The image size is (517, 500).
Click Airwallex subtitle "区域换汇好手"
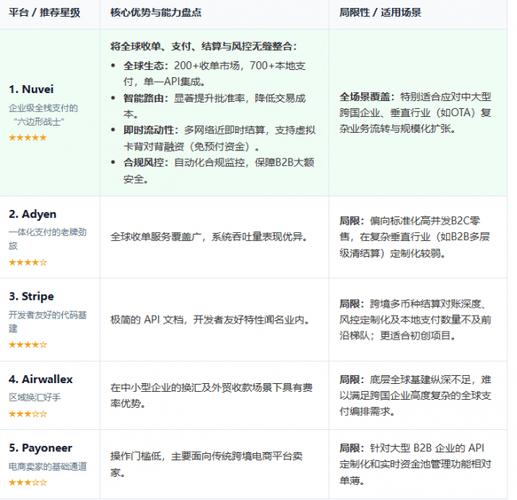[x=35, y=397]
